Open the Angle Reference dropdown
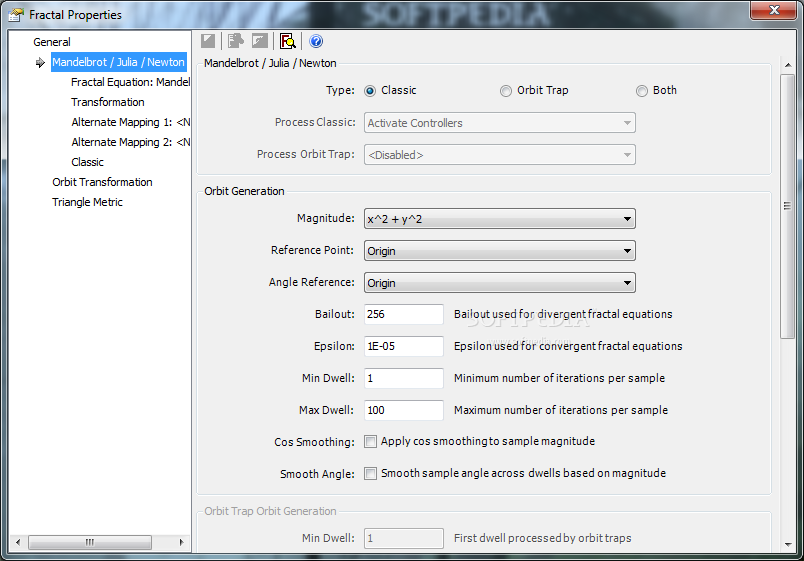 pyautogui.click(x=499, y=283)
